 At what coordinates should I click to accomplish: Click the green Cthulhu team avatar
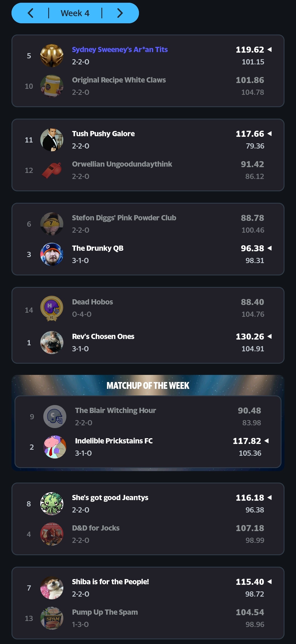pyautogui.click(x=52, y=504)
